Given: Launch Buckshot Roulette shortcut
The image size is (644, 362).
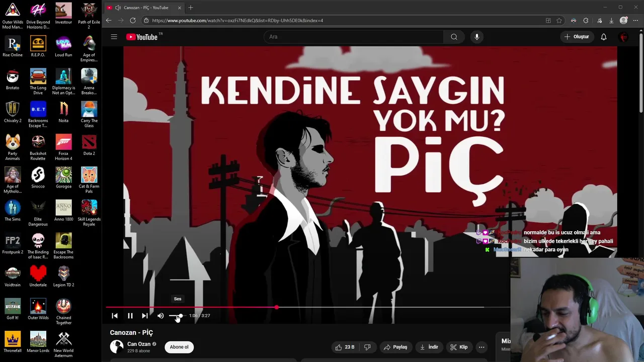Looking at the screenshot, I should [x=38, y=147].
